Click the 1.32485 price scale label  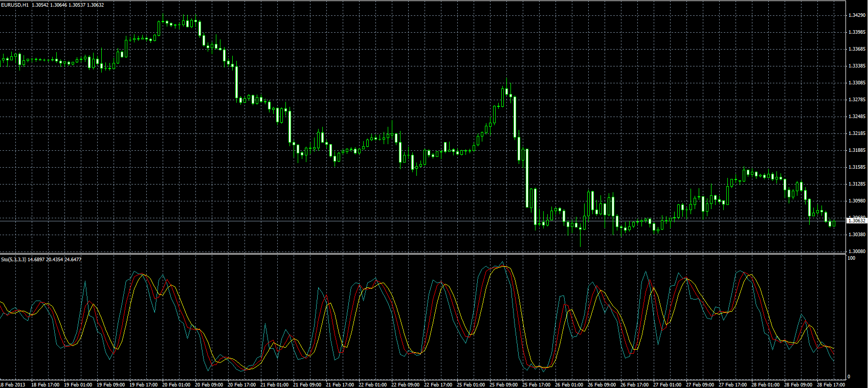click(x=857, y=117)
